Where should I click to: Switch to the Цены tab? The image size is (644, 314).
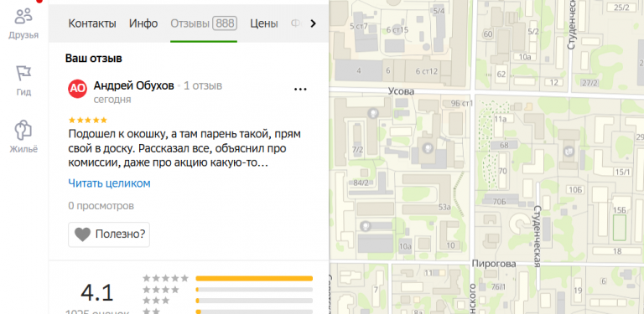264,23
